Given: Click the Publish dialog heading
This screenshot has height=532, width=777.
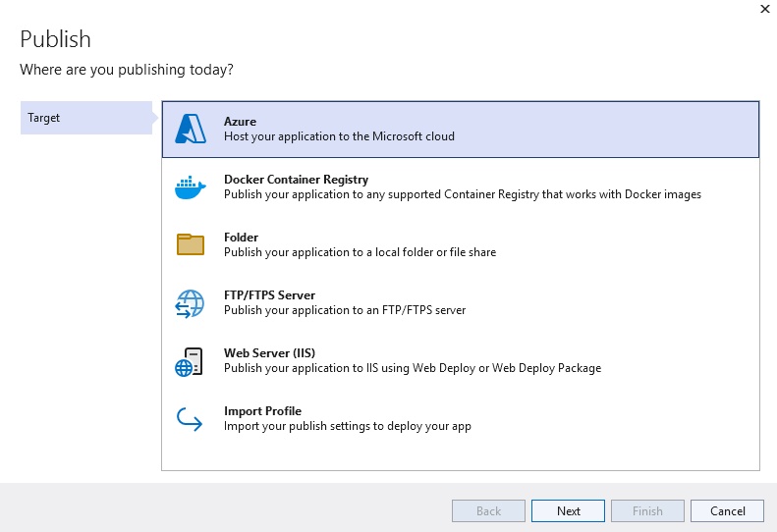Looking at the screenshot, I should pos(55,39).
